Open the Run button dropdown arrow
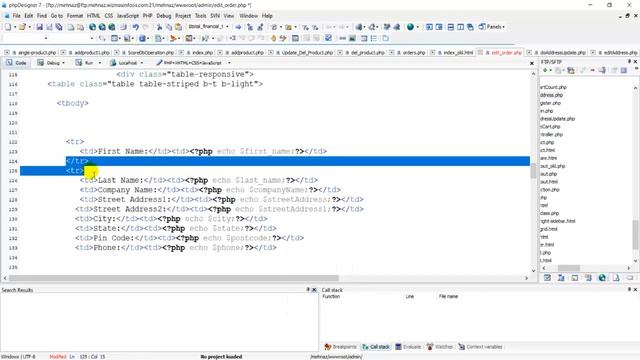The height and width of the screenshot is (360, 640). pyautogui.click(x=100, y=63)
